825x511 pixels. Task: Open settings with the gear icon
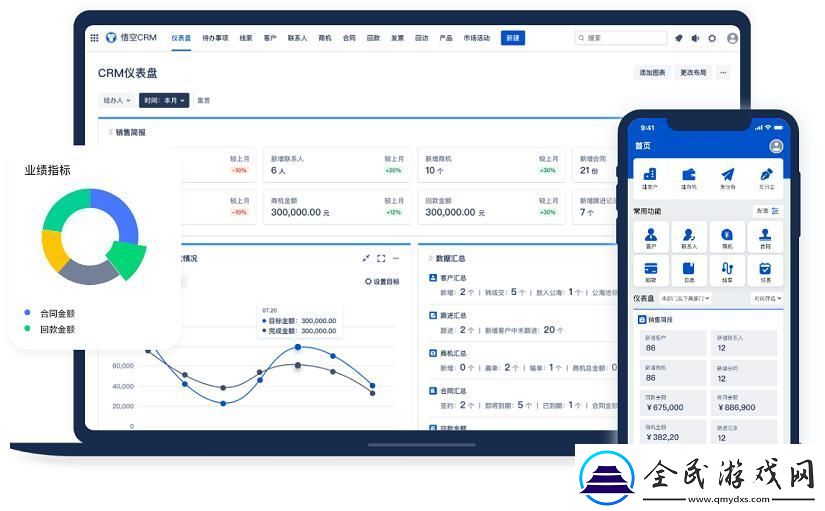click(x=712, y=38)
